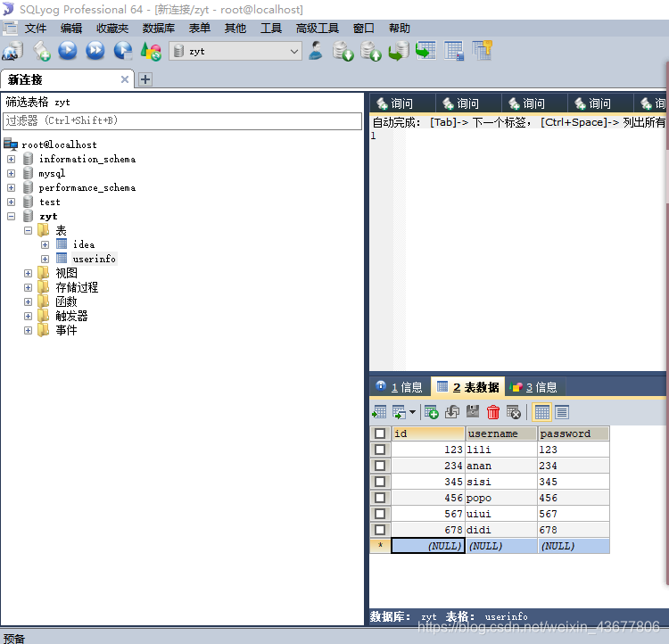Select the first 询问 query tab

(x=402, y=103)
